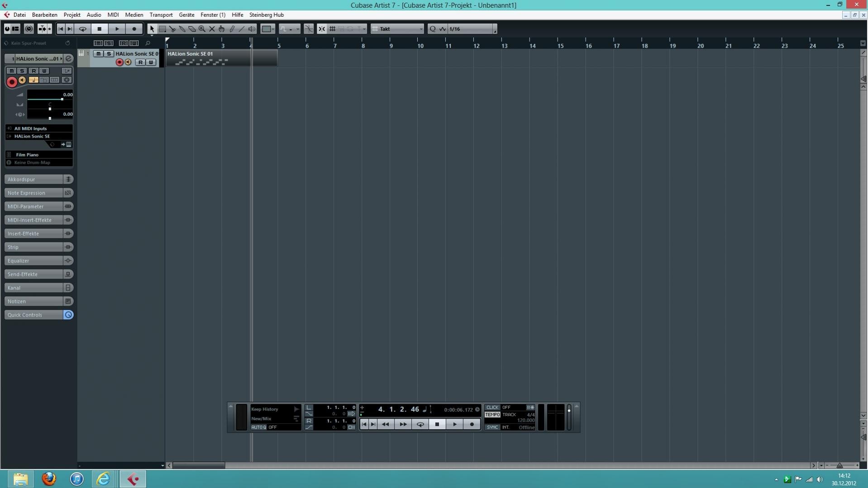Pick the Split scissors tool
This screenshot has width=868, height=488.
(x=172, y=29)
